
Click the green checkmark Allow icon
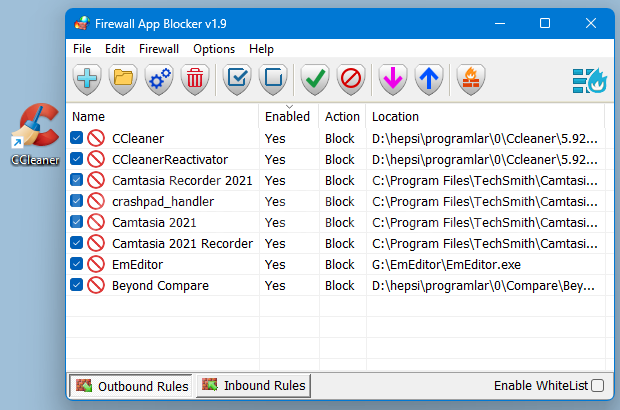click(315, 79)
